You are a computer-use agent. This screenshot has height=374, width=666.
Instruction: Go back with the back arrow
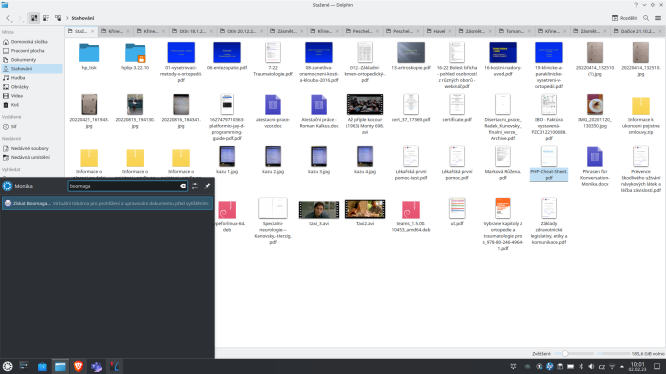pyautogui.click(x=8, y=18)
